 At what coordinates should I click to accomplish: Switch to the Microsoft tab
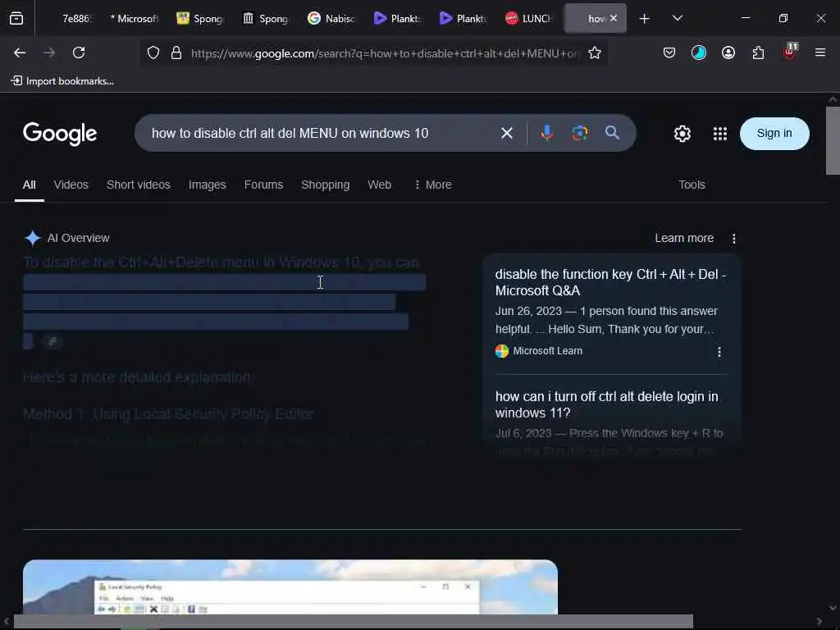tap(134, 18)
